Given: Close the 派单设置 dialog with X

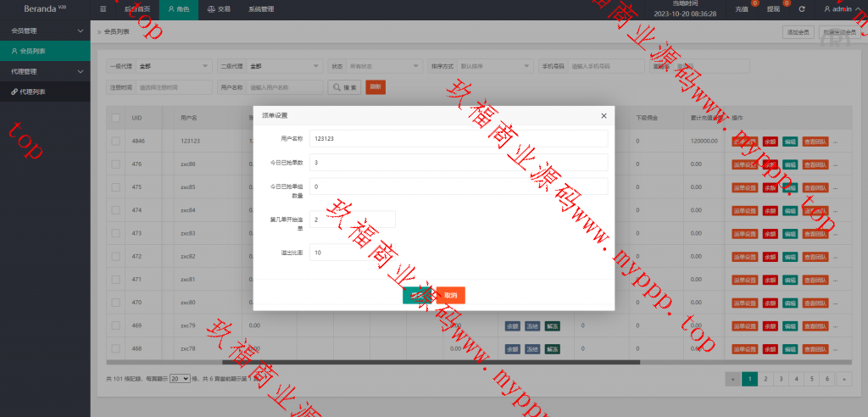Looking at the screenshot, I should [604, 115].
